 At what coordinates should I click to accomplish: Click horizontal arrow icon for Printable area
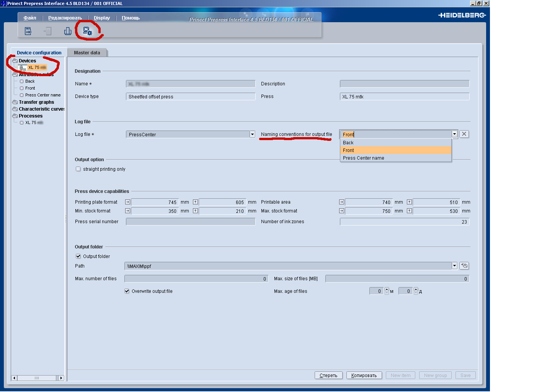click(x=341, y=202)
